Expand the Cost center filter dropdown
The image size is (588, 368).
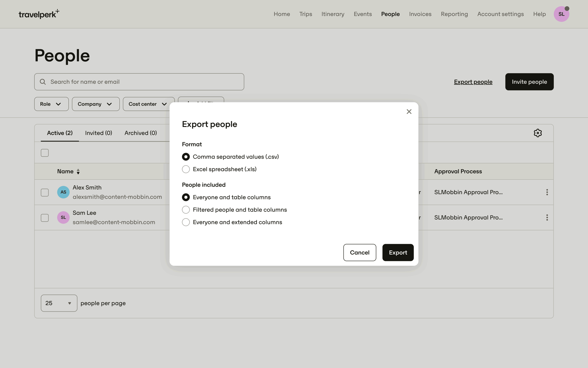point(149,104)
